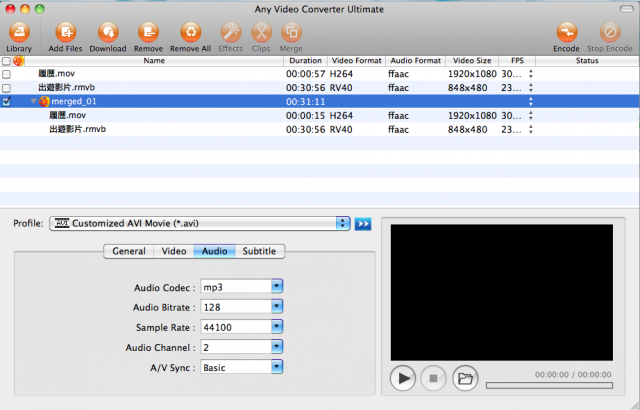Click the stepper on the merged_01 row
The image size is (640, 410).
pos(531,102)
